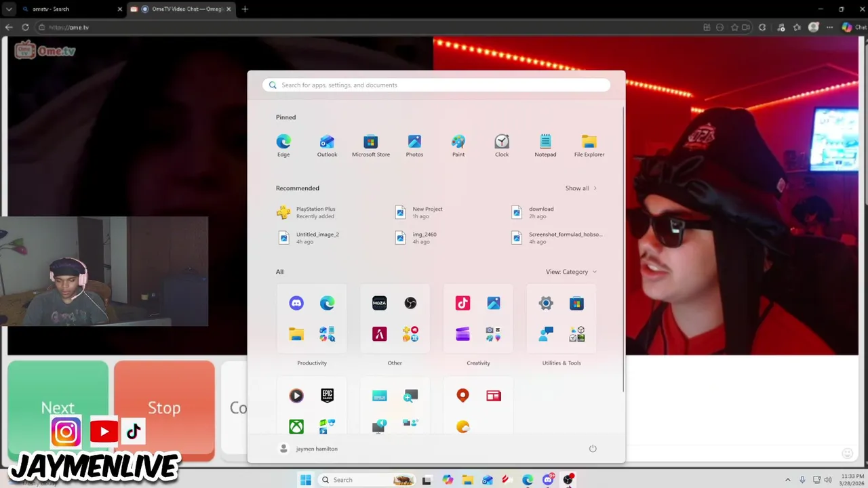Open File Explorer pinned app
Viewport: 868px width, 488px height.
pyautogui.click(x=589, y=145)
